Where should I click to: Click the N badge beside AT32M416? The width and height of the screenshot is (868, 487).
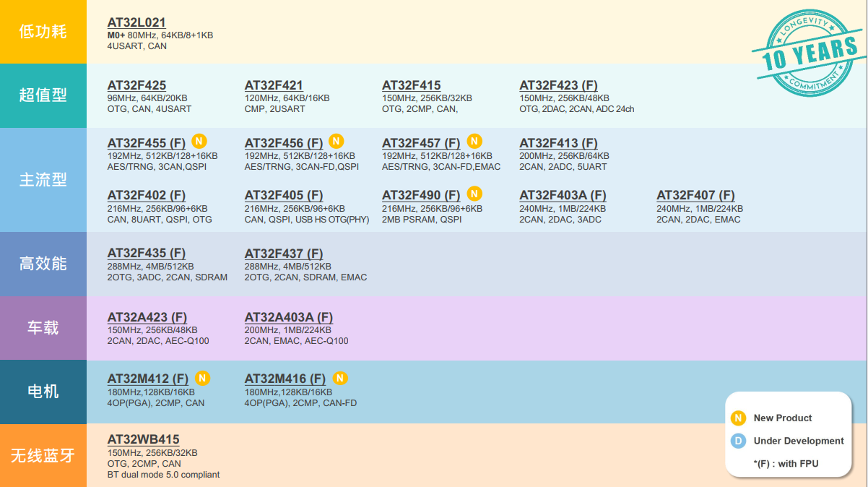(x=340, y=378)
